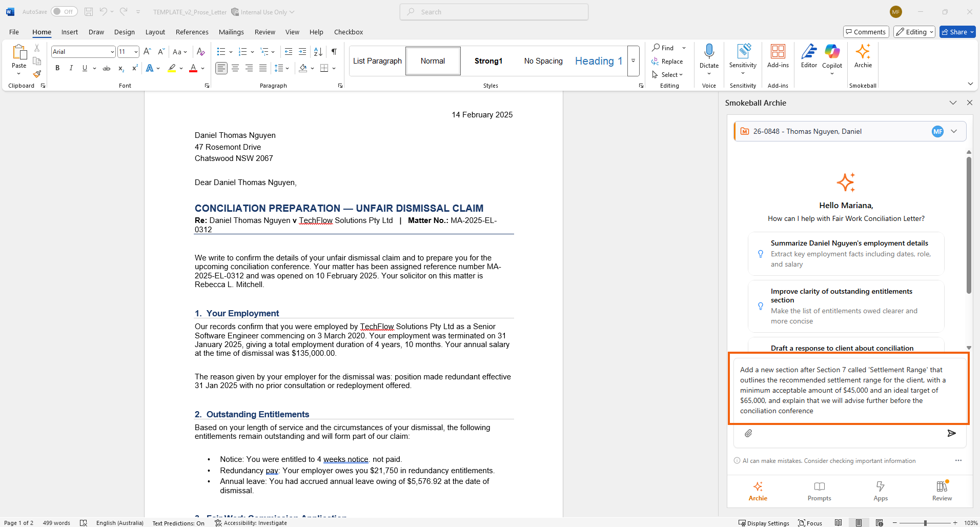The height and width of the screenshot is (527, 980).
Task: Toggle italic formatting
Action: (x=71, y=68)
